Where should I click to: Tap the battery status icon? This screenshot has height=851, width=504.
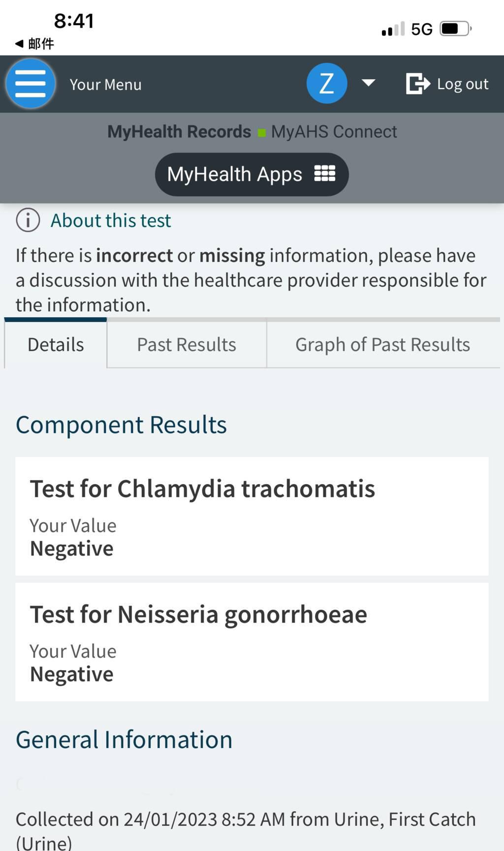point(456,29)
